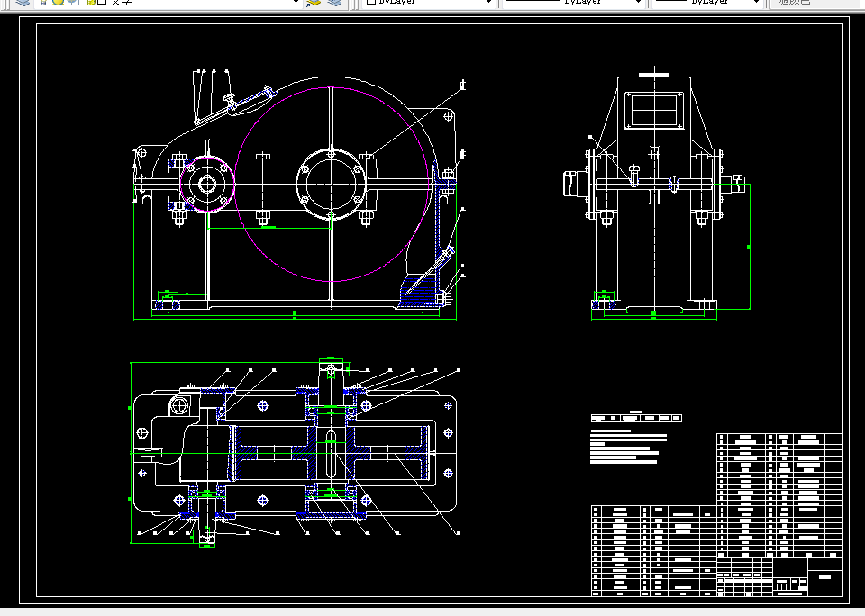Expand the color ByLayer dropdown arrow

click(x=487, y=2)
